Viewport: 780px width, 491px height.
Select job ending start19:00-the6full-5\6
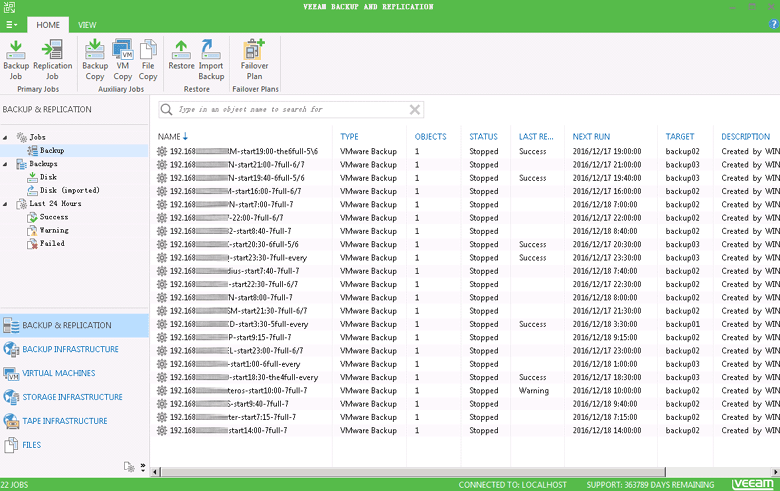(244, 151)
